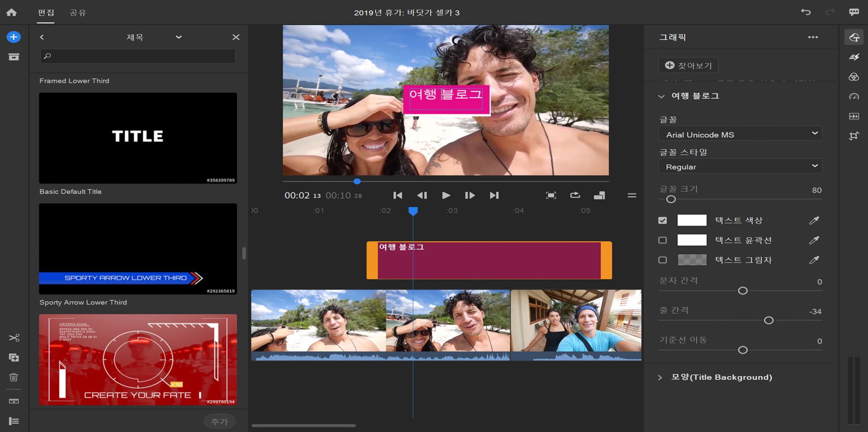Click the 찾아보기 button

point(688,66)
